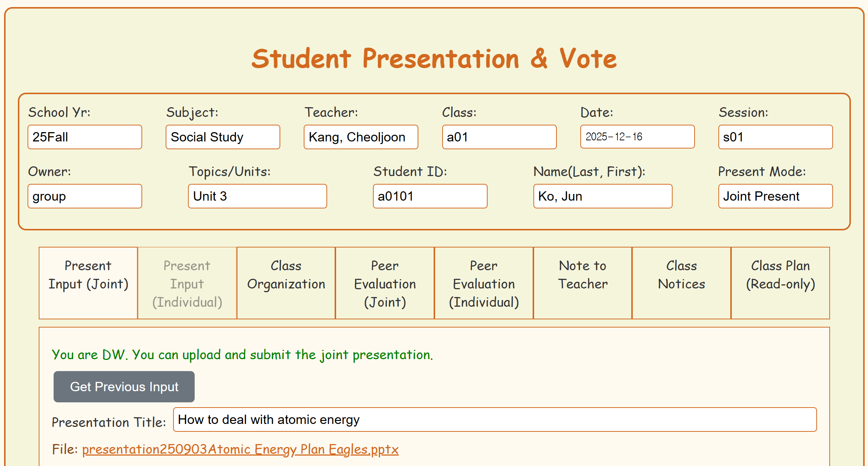Click the Presentation Title text field
This screenshot has height=466, width=868.
(495, 419)
